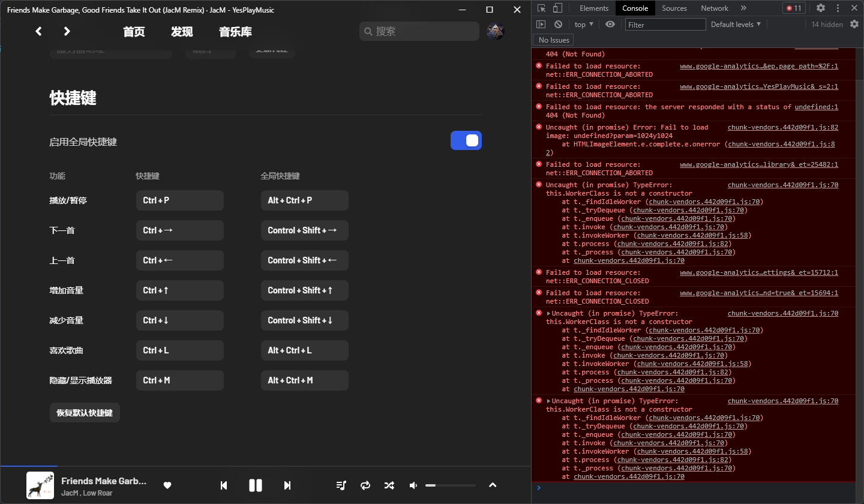This screenshot has width=864, height=504.
Task: Open the DevTools settings gear
Action: (x=821, y=8)
